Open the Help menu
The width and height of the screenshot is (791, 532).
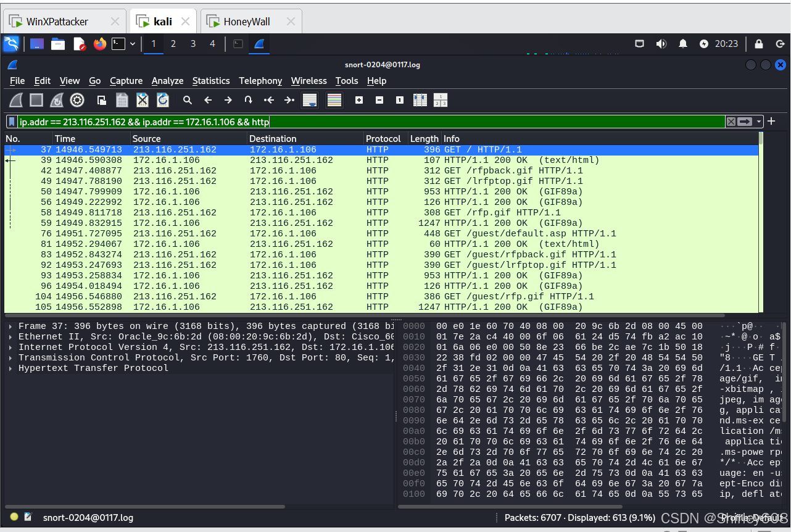click(x=377, y=81)
